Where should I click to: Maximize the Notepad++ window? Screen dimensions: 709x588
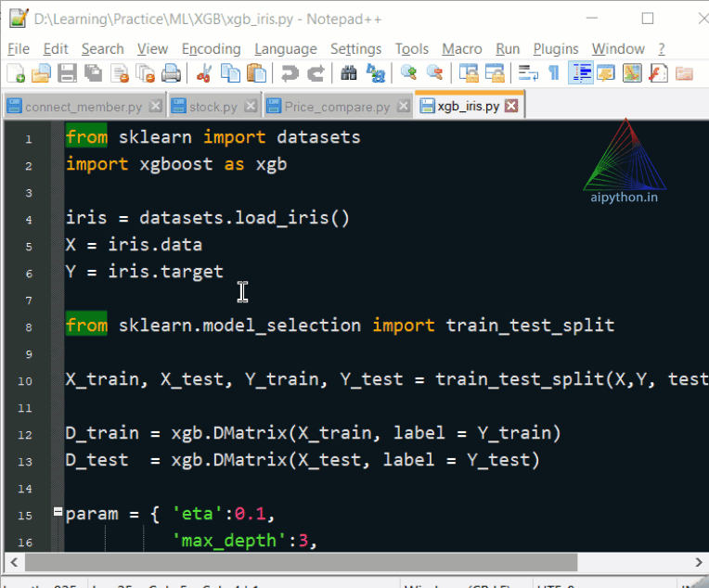click(x=648, y=19)
